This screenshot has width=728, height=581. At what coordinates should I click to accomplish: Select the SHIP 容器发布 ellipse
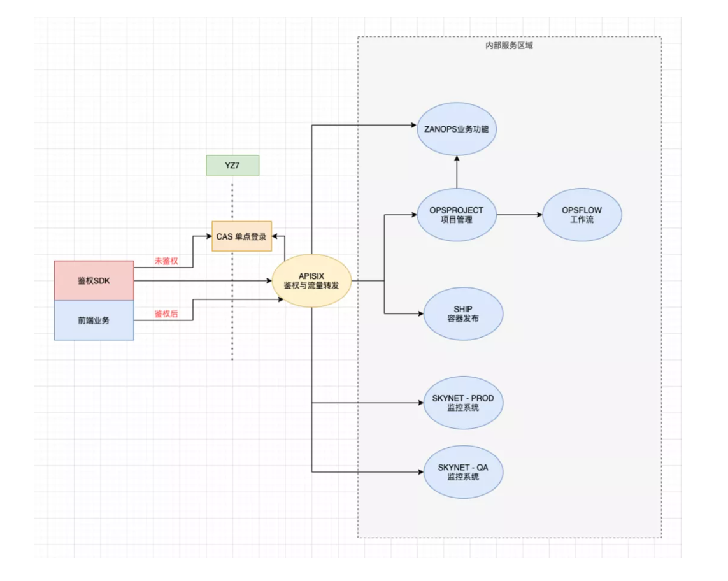[x=463, y=313]
